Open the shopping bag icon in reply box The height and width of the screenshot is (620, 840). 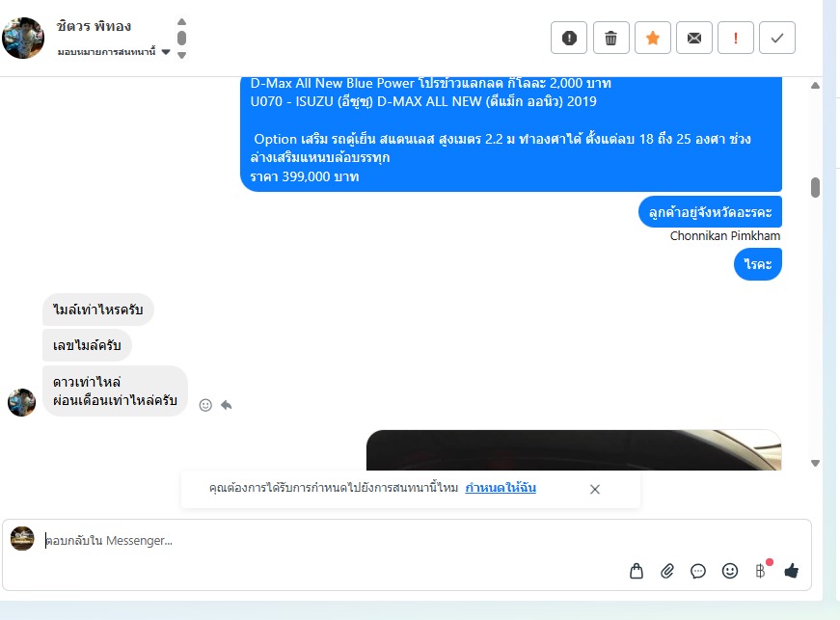coord(637,571)
